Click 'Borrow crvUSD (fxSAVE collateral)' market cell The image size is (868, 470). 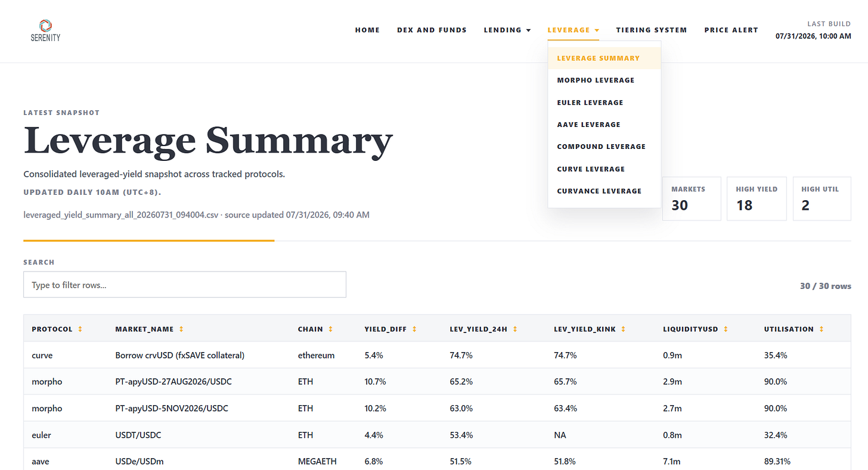pyautogui.click(x=180, y=355)
